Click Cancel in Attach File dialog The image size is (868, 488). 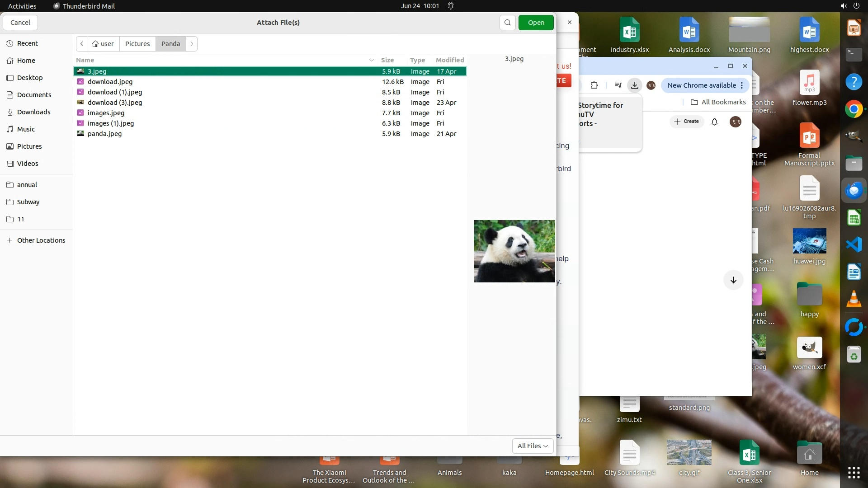click(x=20, y=23)
